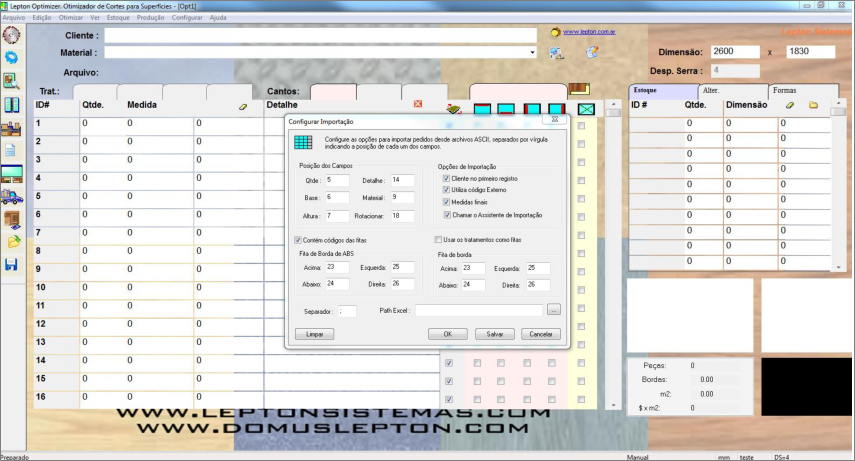Click the eraser icon in the pieces table header

tap(243, 107)
